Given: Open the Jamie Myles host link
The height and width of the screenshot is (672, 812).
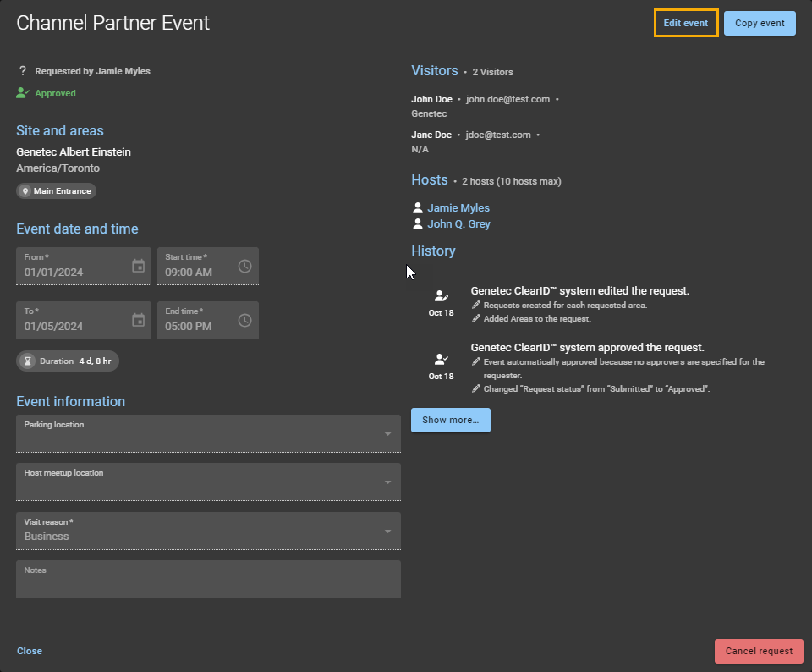Looking at the screenshot, I should [x=458, y=207].
